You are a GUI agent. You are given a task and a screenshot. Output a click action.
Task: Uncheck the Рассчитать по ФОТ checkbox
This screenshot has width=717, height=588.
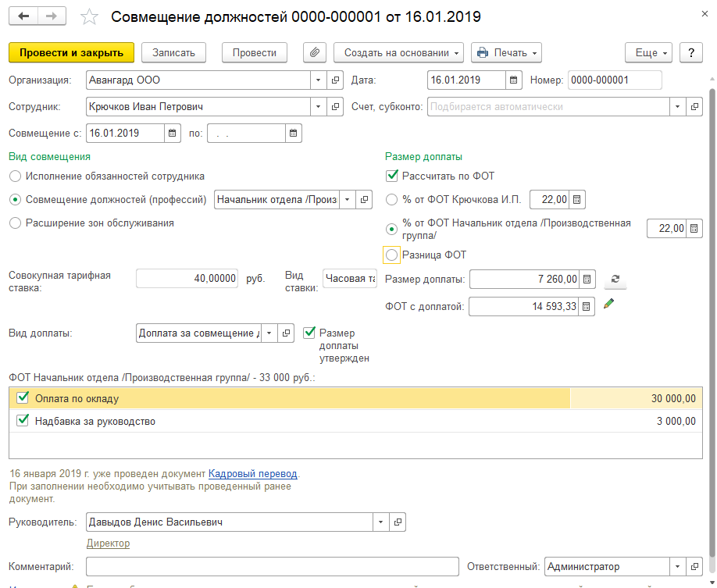[392, 176]
